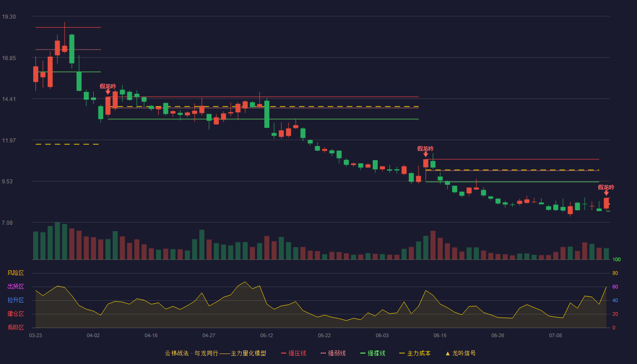Click the purple 60 indicator scale value
Image resolution: width=637 pixels, height=364 pixels.
615,287
